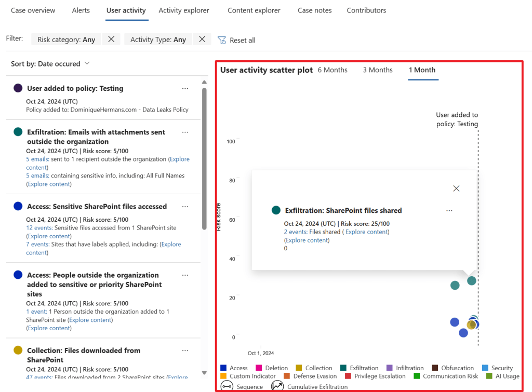The height and width of the screenshot is (392, 532).
Task: Select the 6 Months time range
Action: click(x=332, y=70)
